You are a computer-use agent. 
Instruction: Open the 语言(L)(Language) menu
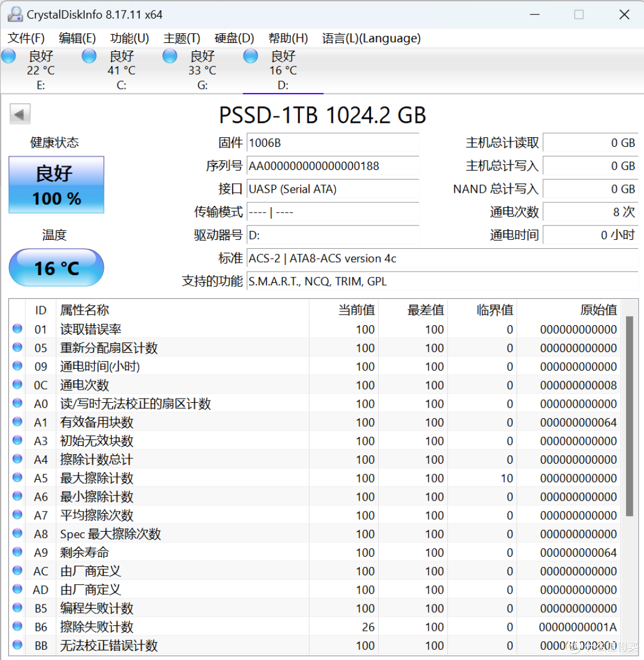pyautogui.click(x=371, y=38)
